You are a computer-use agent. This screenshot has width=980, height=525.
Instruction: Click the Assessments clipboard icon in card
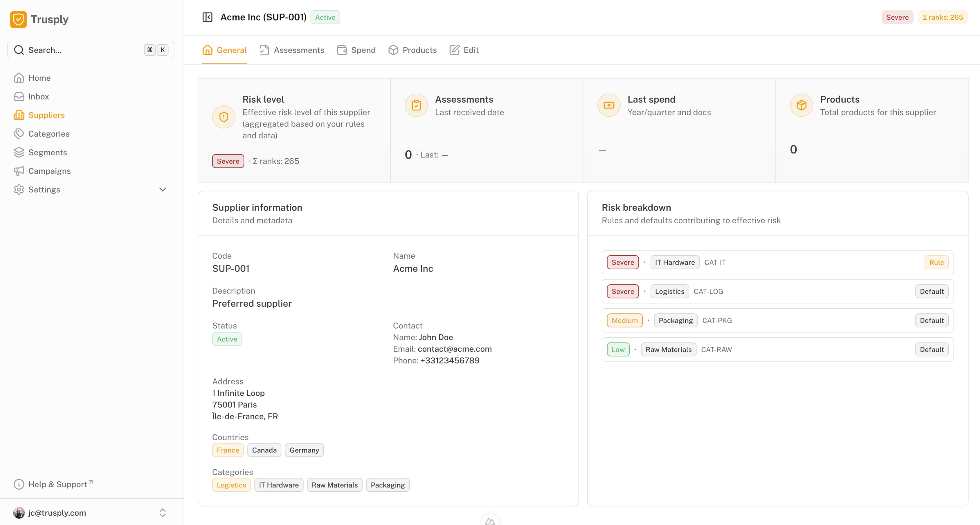click(416, 105)
